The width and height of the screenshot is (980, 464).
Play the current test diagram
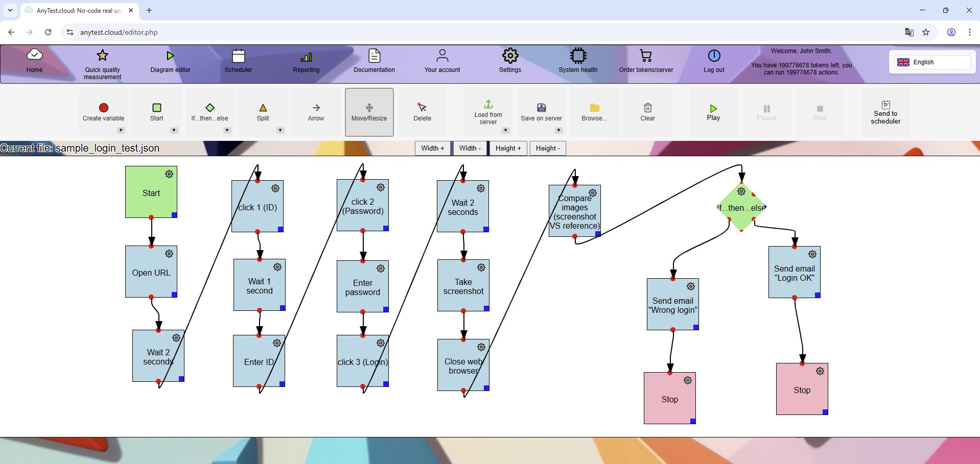713,111
